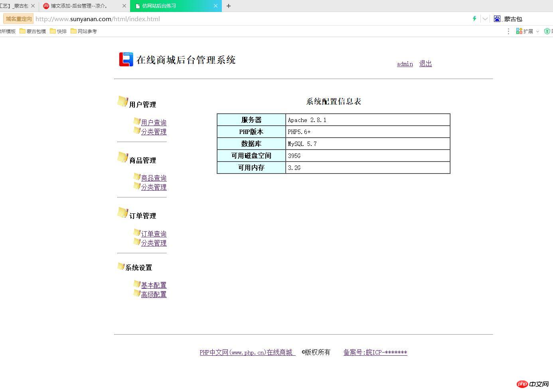Expand the 扩展 dropdown chevron
This screenshot has height=392, width=553.
537,31
